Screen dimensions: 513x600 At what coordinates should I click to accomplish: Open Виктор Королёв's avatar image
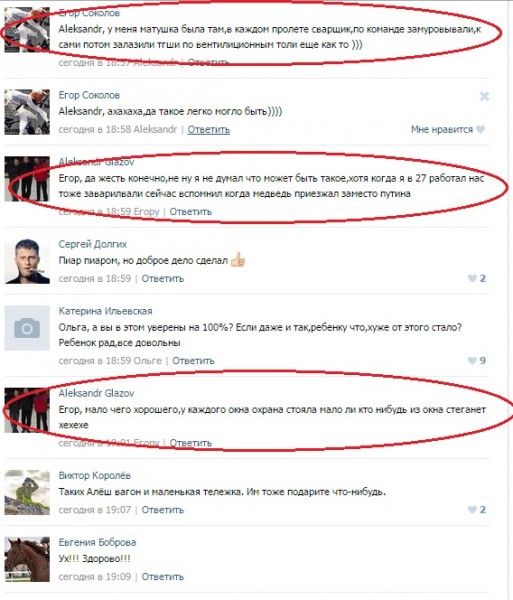pos(27,492)
